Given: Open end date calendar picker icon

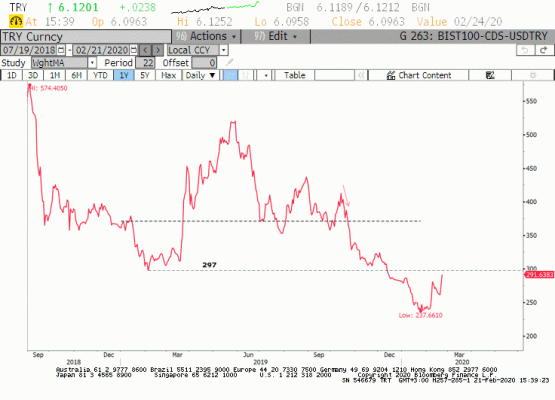Looking at the screenshot, I should click(133, 50).
